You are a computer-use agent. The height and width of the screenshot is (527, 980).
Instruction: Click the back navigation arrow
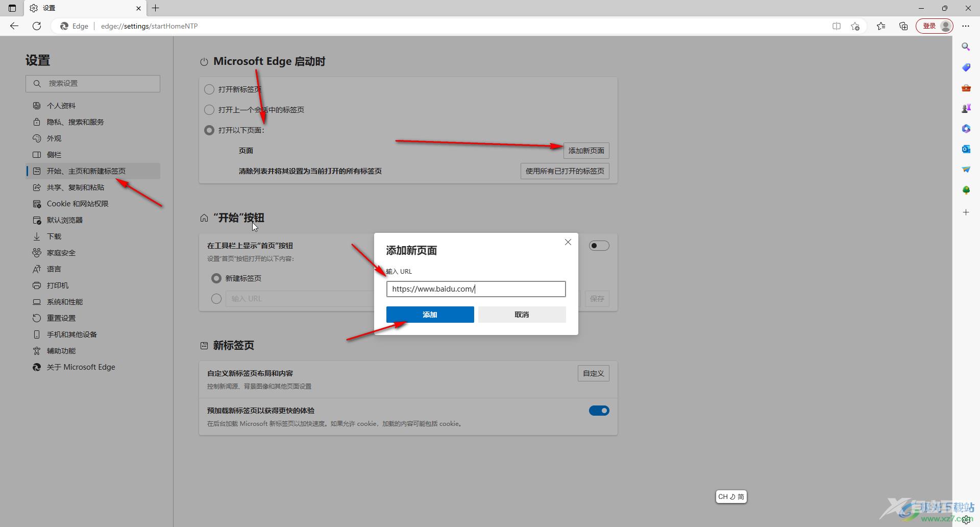(x=14, y=26)
